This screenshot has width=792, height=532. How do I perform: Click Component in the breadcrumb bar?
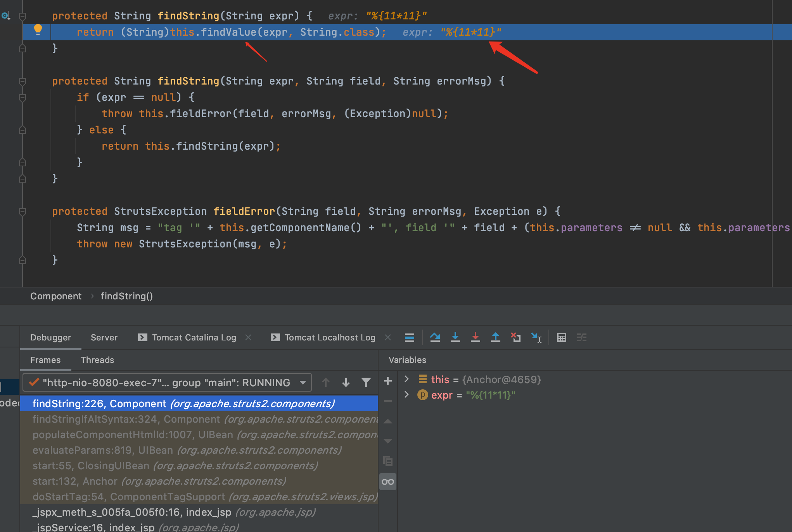[56, 296]
